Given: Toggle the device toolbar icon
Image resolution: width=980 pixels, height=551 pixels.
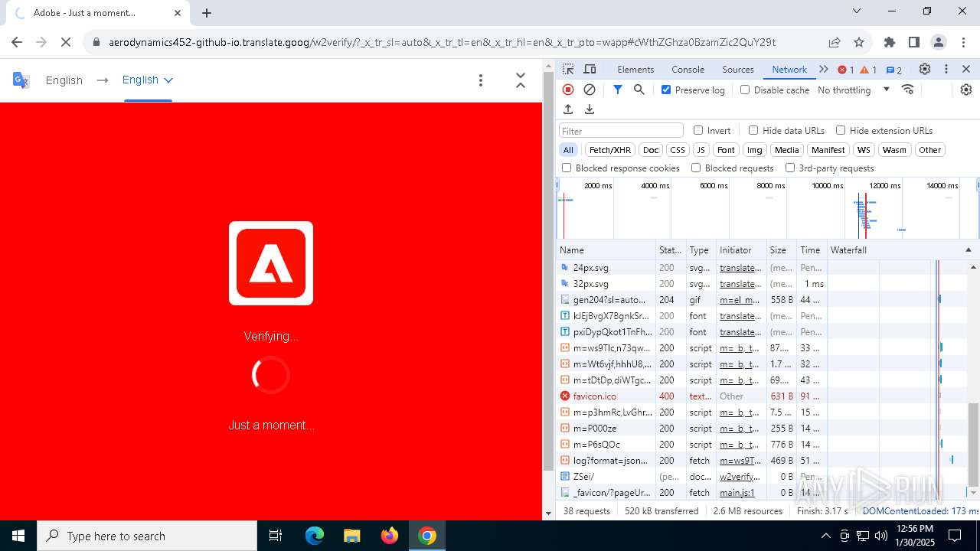Looking at the screenshot, I should 590,69.
